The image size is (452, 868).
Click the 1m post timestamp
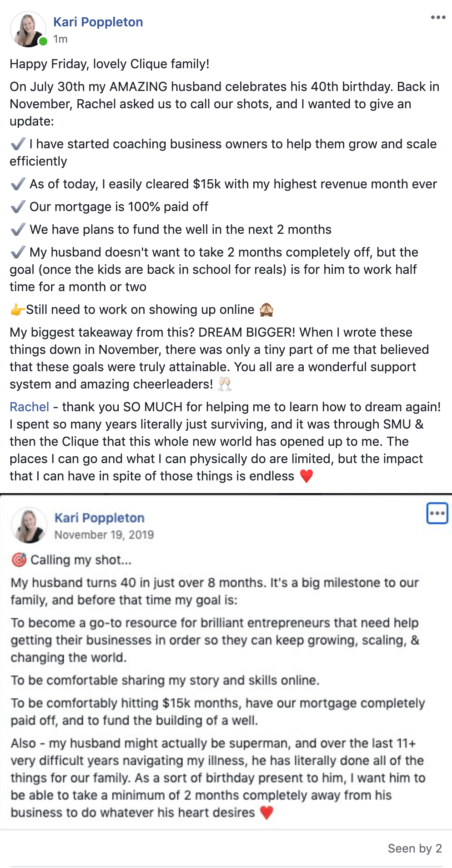click(x=60, y=39)
